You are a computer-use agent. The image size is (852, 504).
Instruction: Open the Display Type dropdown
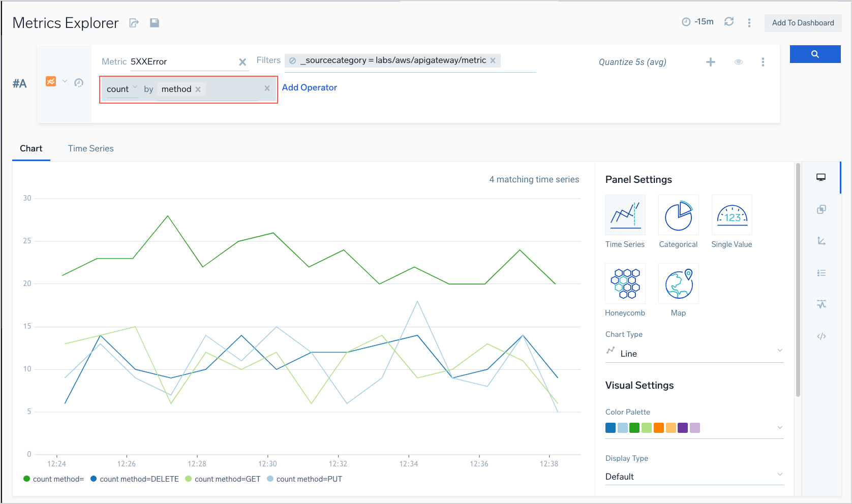[694, 477]
